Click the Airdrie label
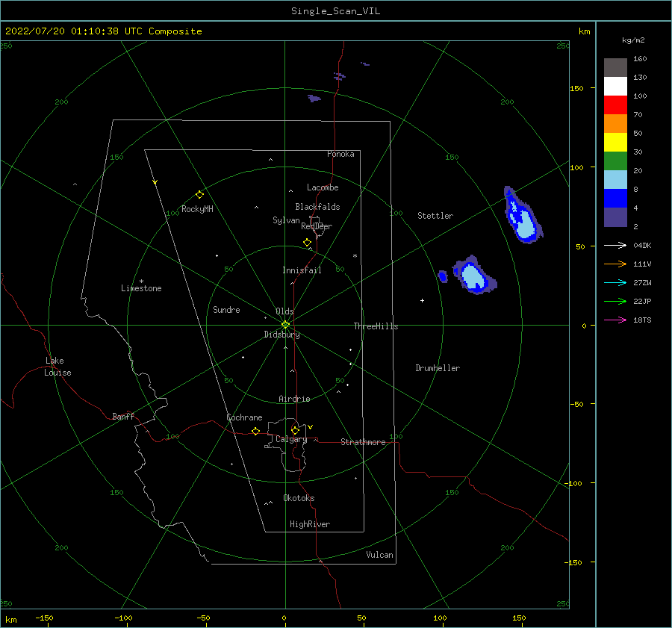672x628 pixels. pos(294,399)
